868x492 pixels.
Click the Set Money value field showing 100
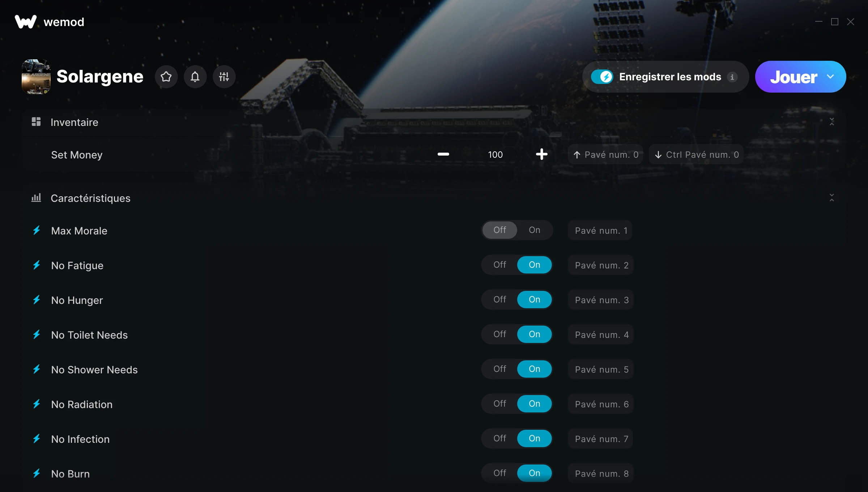pyautogui.click(x=495, y=154)
